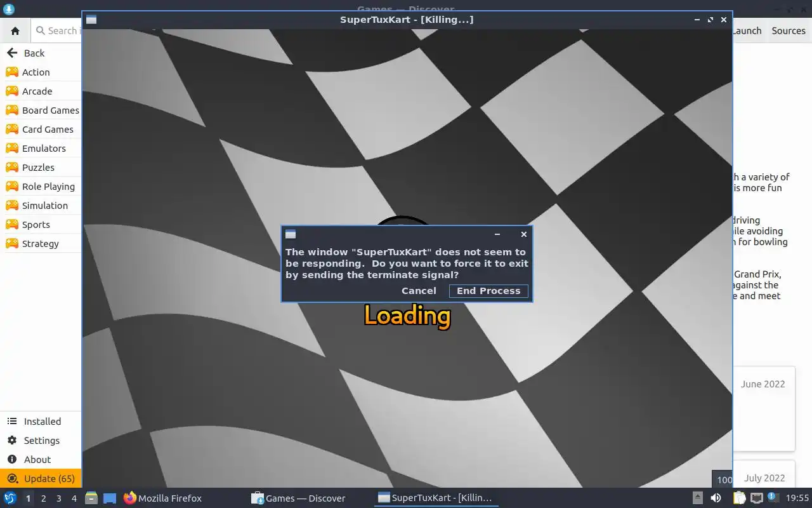812x508 pixels.
Task: Click the Card Games gamepad icon
Action: click(11, 129)
